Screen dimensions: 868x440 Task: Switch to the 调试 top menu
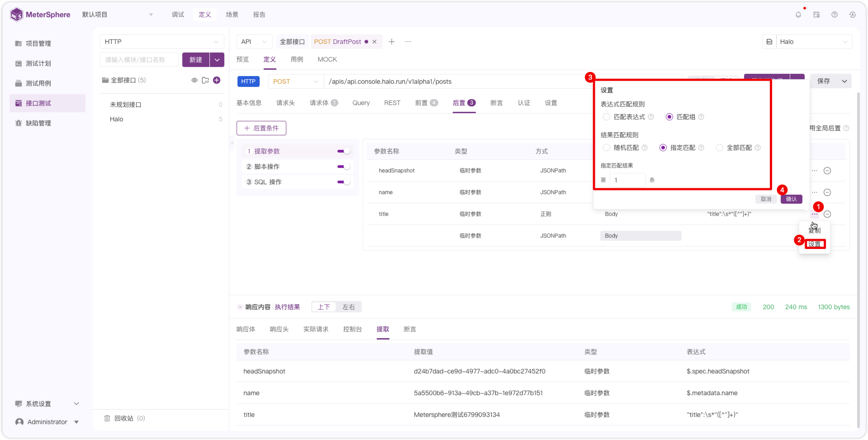click(x=178, y=14)
